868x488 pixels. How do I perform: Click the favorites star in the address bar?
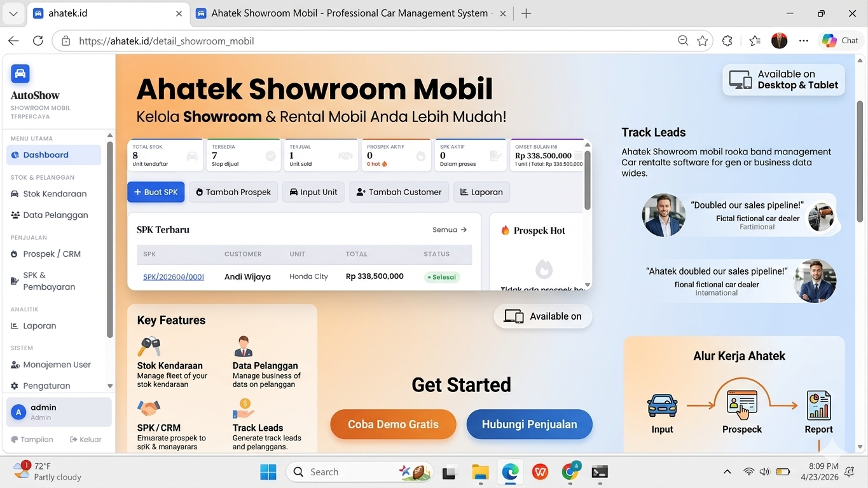[x=703, y=40]
